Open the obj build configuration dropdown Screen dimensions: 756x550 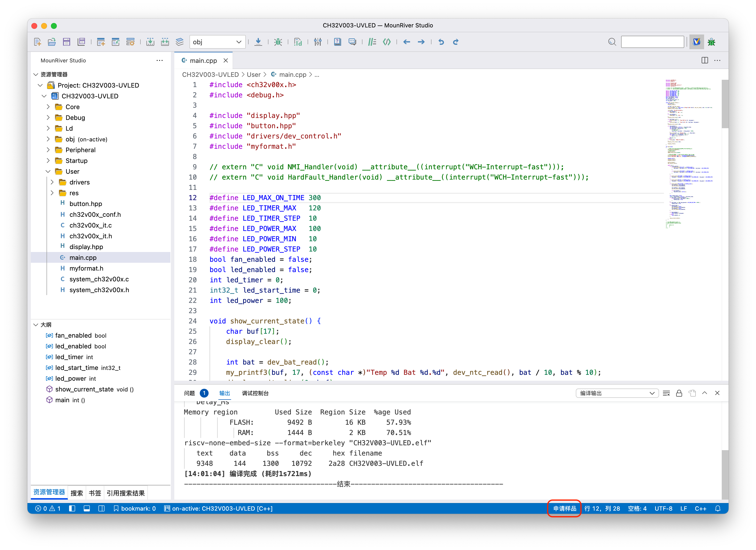[x=217, y=42]
